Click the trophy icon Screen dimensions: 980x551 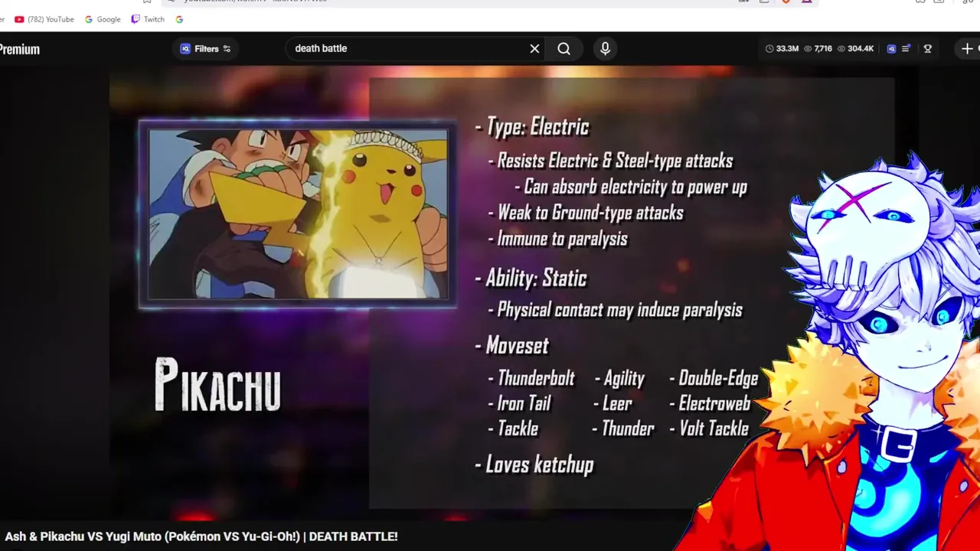[928, 49]
